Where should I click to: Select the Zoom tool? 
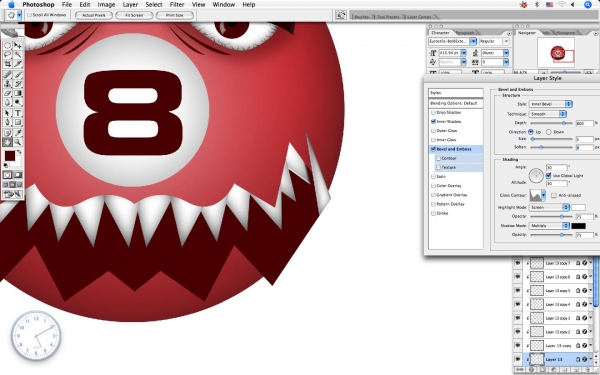click(x=18, y=142)
